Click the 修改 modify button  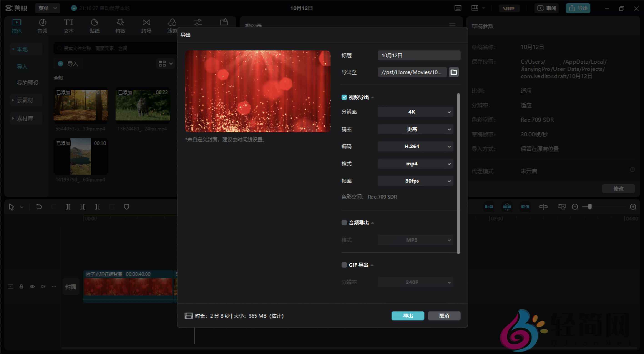click(619, 189)
